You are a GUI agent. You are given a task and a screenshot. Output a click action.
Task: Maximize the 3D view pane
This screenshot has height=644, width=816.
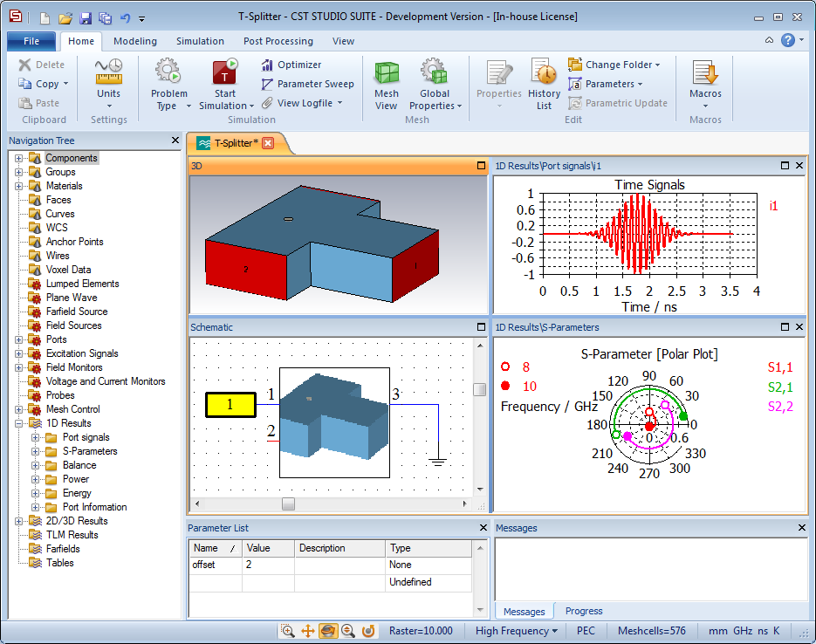point(482,166)
